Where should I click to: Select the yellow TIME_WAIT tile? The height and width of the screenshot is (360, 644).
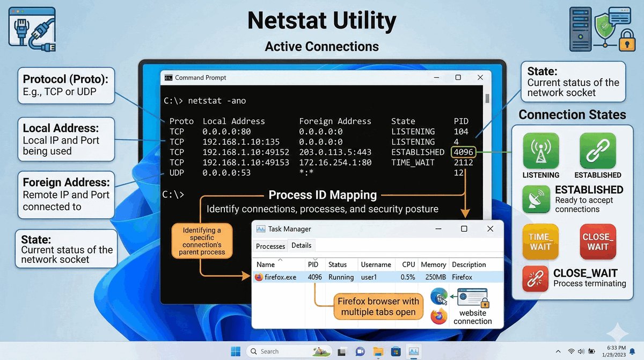540,242
